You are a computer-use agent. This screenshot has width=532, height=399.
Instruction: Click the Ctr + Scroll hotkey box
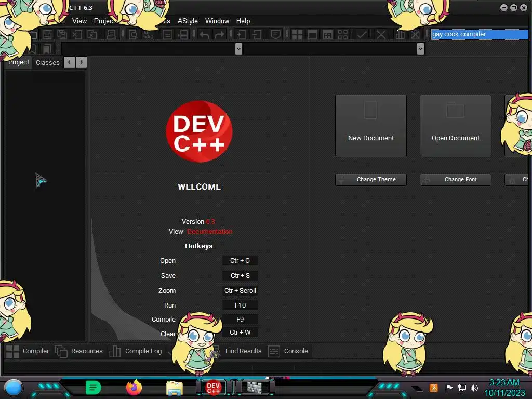click(x=240, y=290)
